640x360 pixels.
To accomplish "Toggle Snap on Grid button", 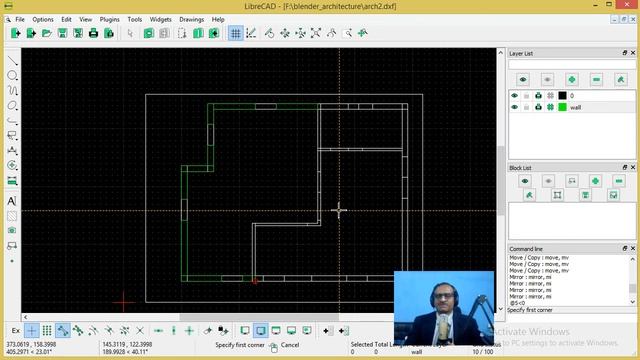I will point(47,331).
